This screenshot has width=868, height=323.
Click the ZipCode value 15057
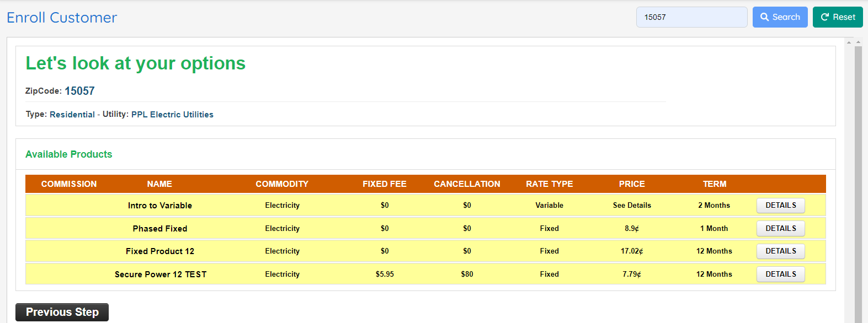pos(79,91)
